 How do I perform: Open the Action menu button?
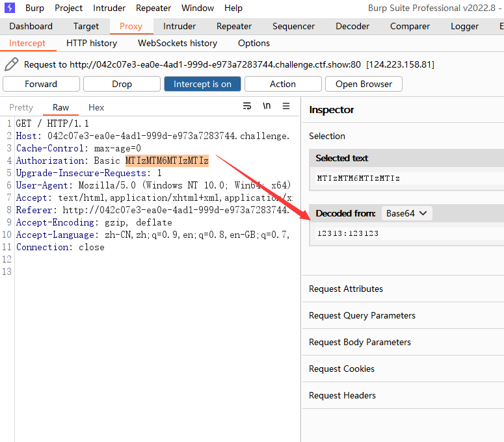tap(283, 84)
